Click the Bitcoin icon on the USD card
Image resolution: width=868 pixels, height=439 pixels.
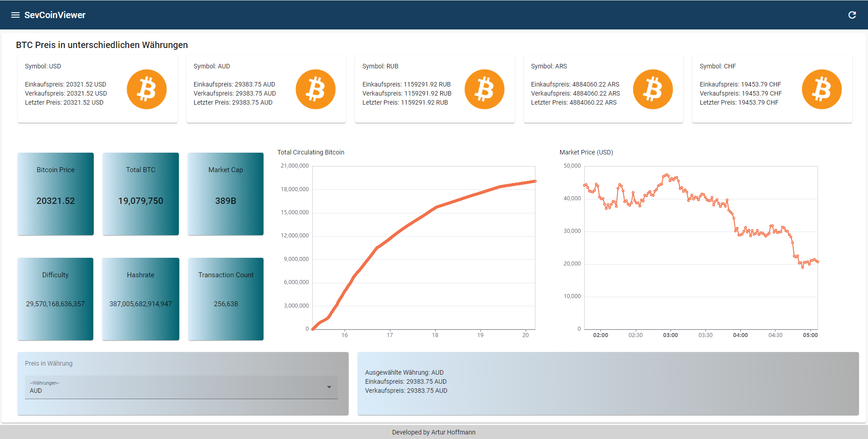pos(146,89)
